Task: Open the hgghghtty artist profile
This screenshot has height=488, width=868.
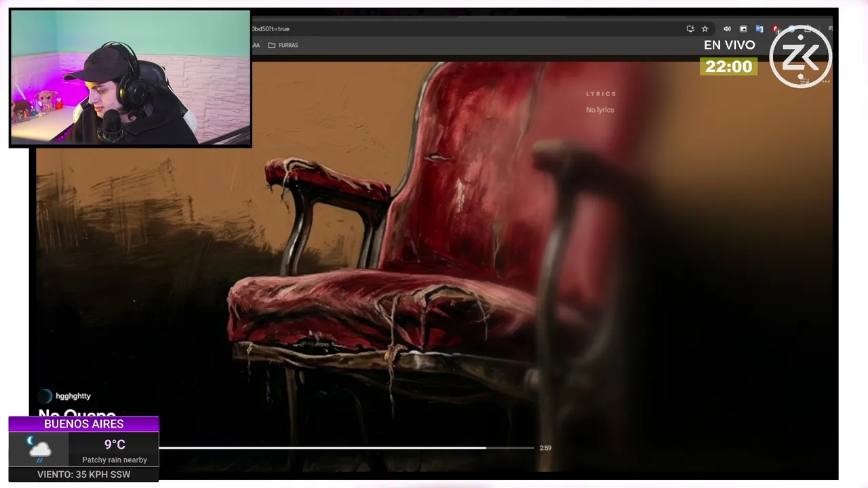Action: [x=73, y=396]
